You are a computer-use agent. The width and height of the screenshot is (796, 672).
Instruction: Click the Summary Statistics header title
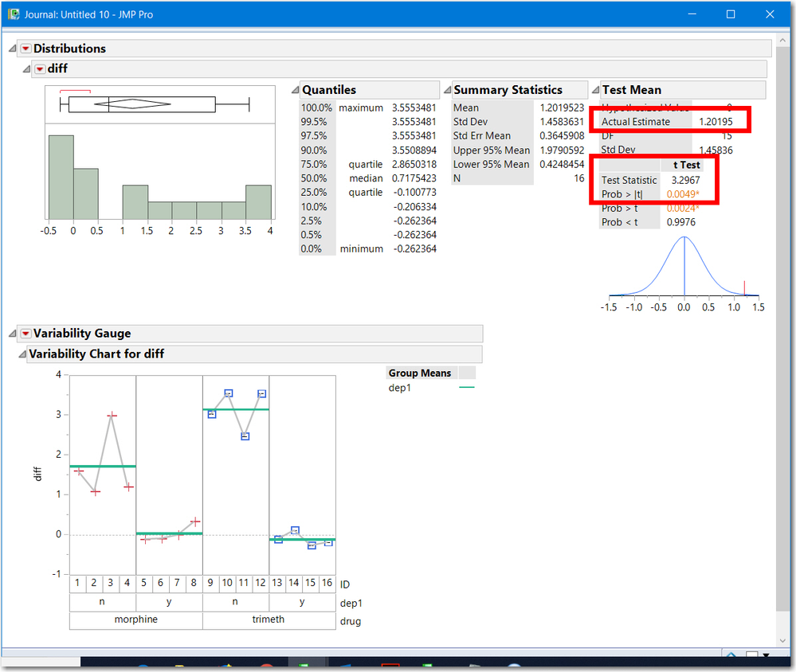click(x=508, y=90)
